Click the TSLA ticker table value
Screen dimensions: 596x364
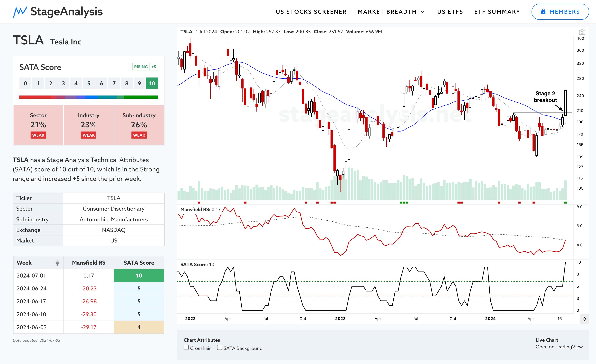click(x=114, y=198)
